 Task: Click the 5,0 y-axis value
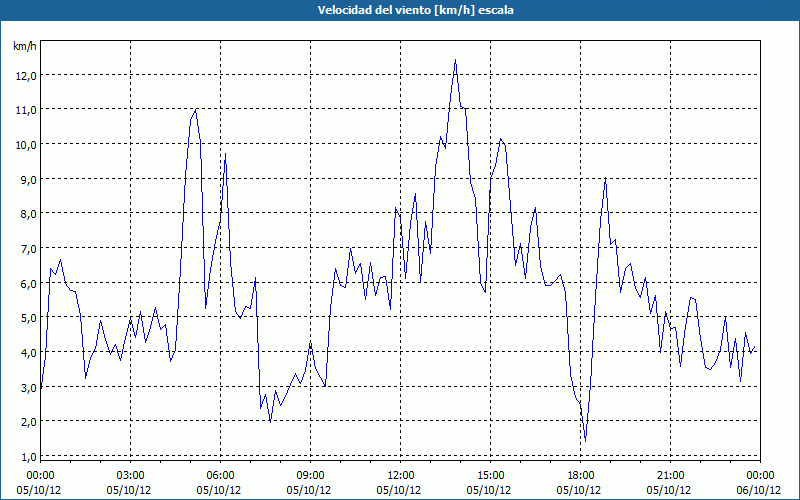(28, 318)
